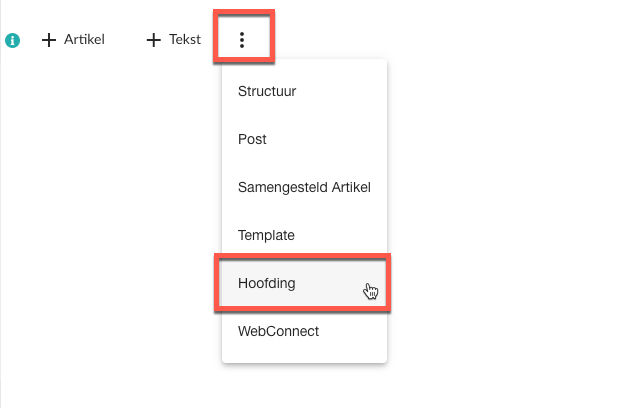Insert a Template from the popup list
The image size is (640, 408).
(304, 235)
